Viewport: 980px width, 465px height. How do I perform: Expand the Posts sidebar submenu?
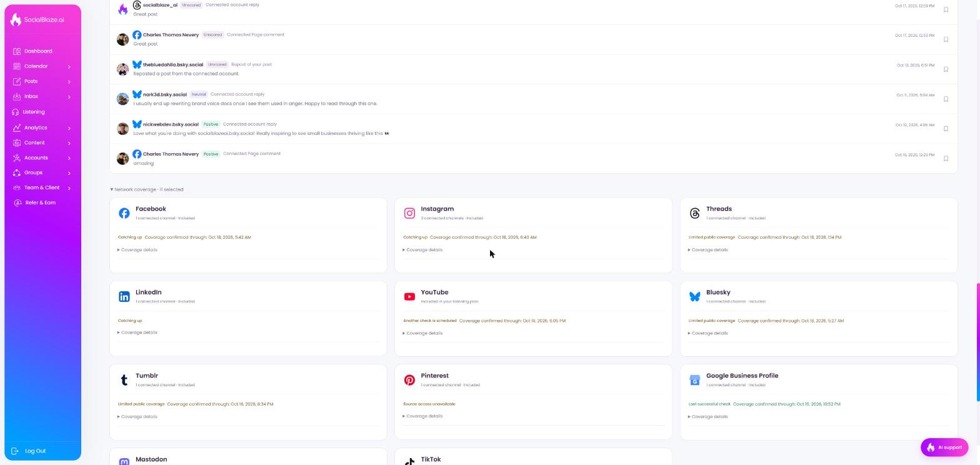coord(69,82)
